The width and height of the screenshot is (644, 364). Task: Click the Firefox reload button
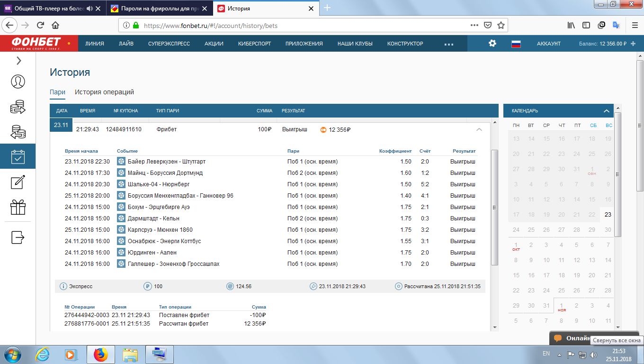[x=40, y=26]
